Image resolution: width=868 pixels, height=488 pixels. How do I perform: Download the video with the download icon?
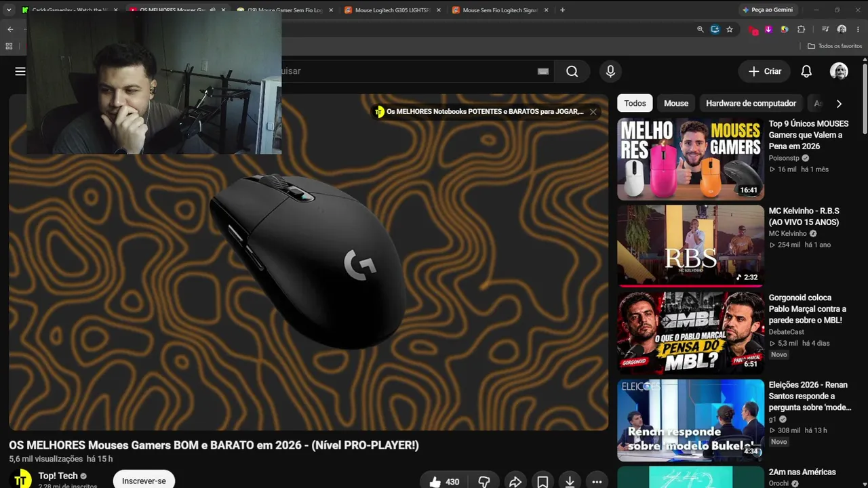[570, 482]
